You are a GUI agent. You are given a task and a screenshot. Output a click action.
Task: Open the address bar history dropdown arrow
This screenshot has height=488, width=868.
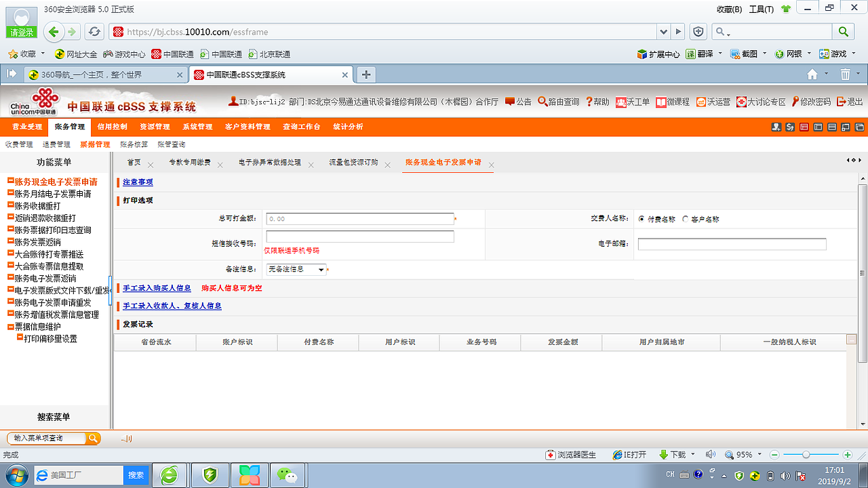point(663,32)
